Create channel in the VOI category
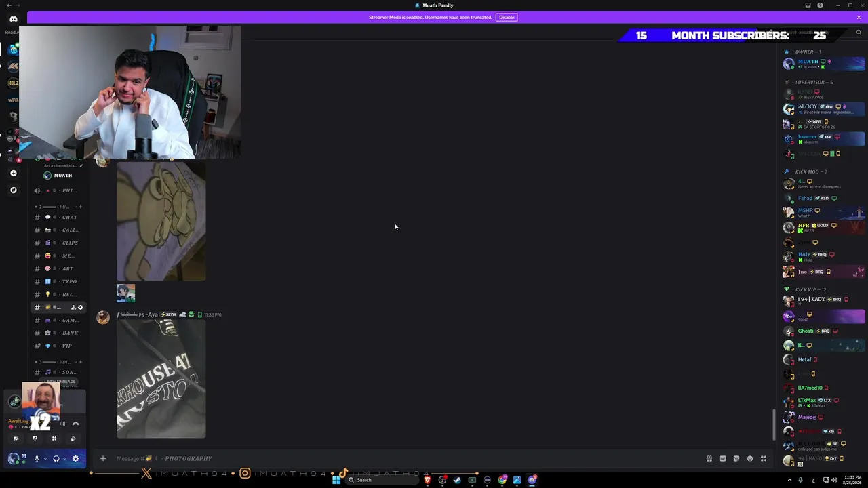 coord(80,362)
